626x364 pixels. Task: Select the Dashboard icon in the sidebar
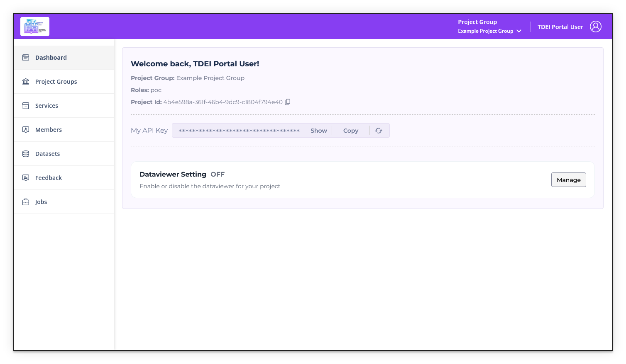pos(25,57)
